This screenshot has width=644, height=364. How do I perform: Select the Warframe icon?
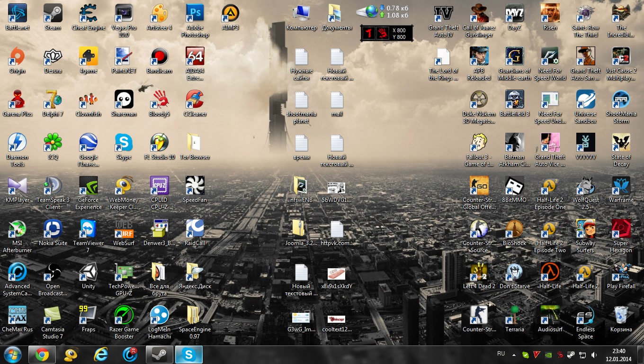tap(621, 190)
